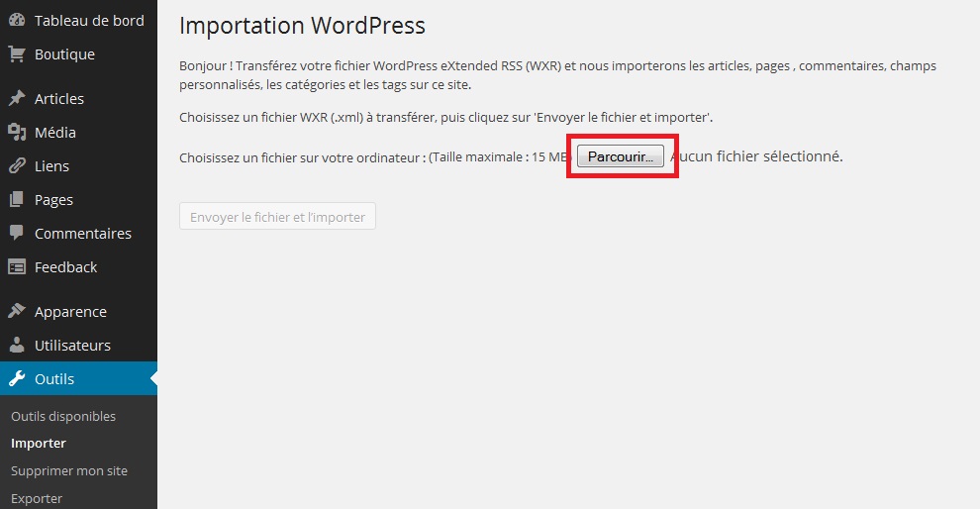Go to Outils disponibles submenu
The height and width of the screenshot is (509, 980).
63,417
